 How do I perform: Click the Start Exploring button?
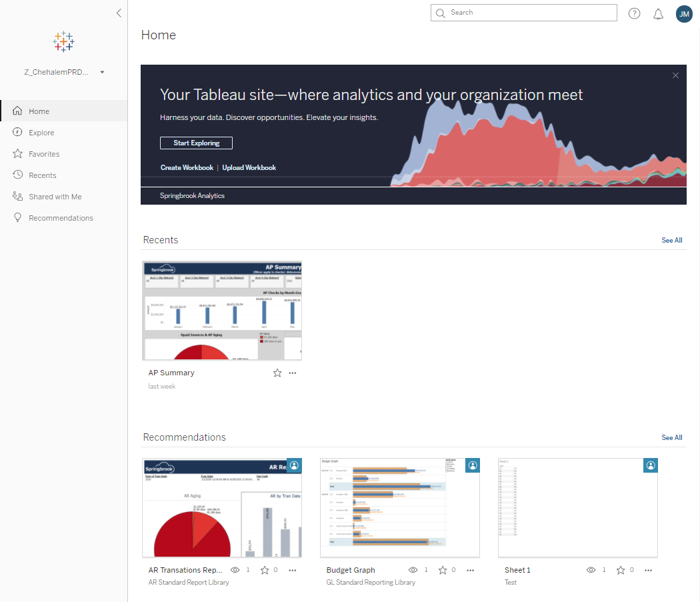pos(197,143)
